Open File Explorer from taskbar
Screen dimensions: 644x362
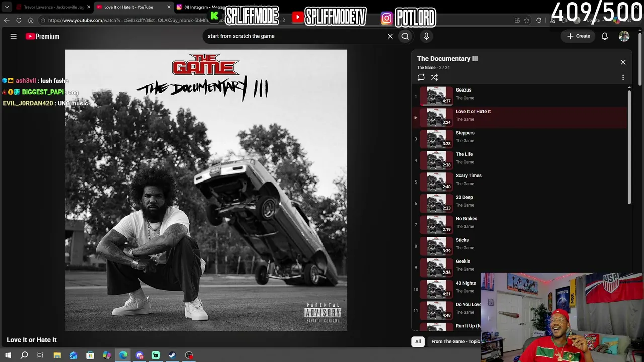click(x=57, y=355)
